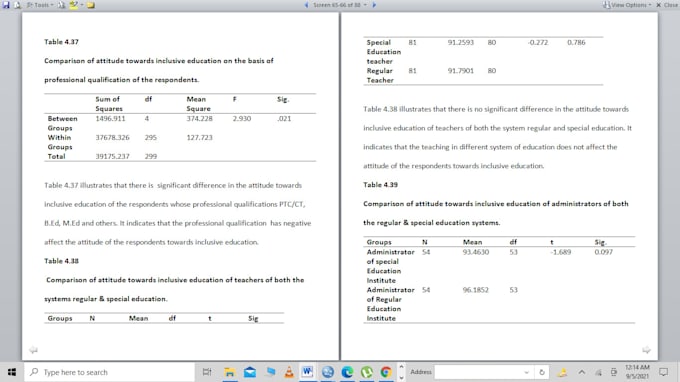
Task: Click the t value -1.689
Action: (x=560, y=252)
